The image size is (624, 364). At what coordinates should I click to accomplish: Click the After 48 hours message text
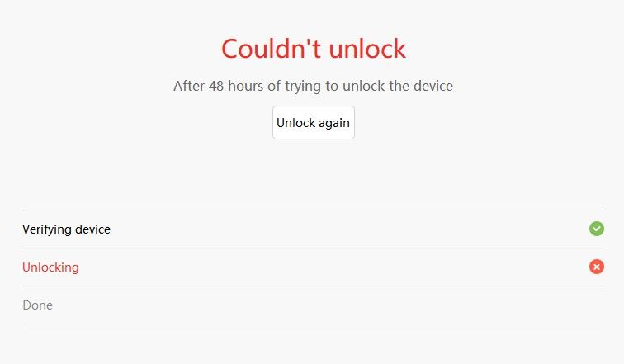[313, 86]
